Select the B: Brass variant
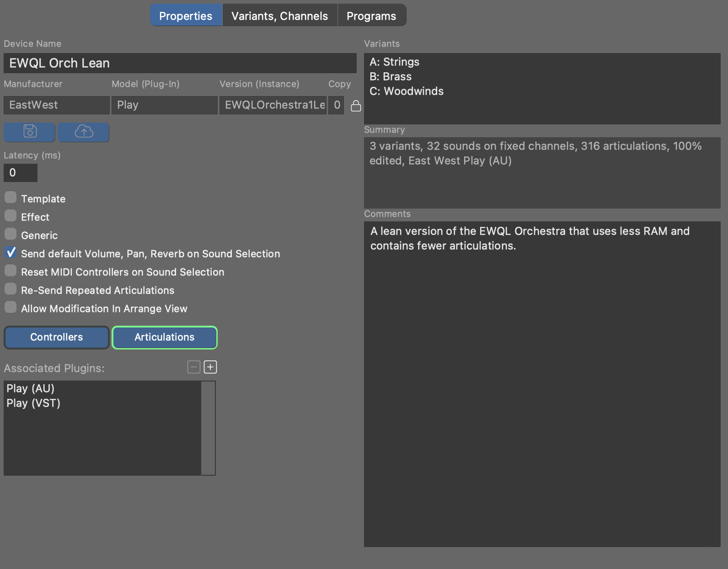Image resolution: width=728 pixels, height=569 pixels. tap(391, 76)
